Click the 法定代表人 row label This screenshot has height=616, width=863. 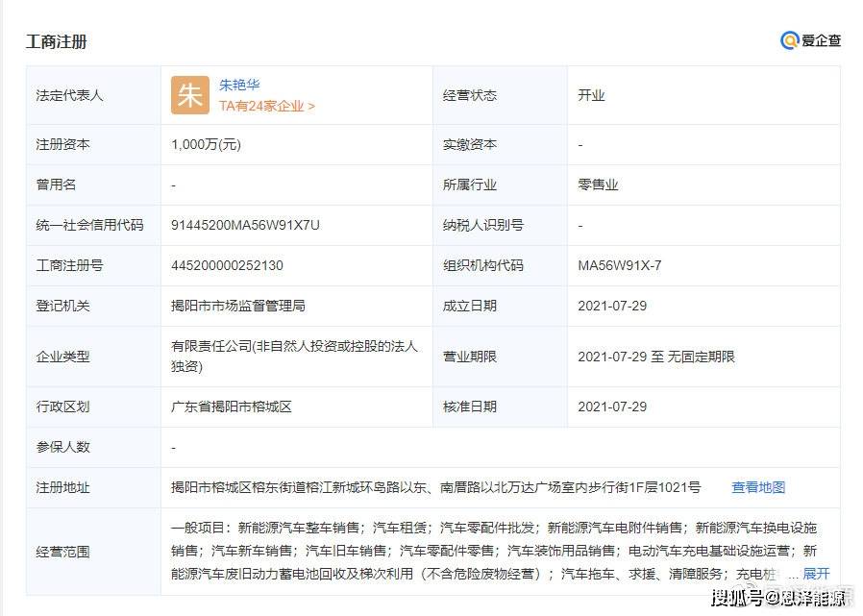[x=69, y=95]
